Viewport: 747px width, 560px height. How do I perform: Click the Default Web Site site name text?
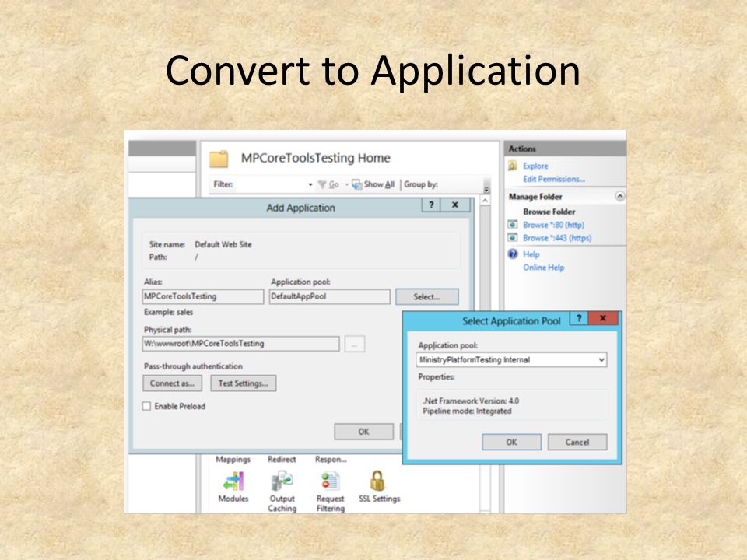[223, 244]
